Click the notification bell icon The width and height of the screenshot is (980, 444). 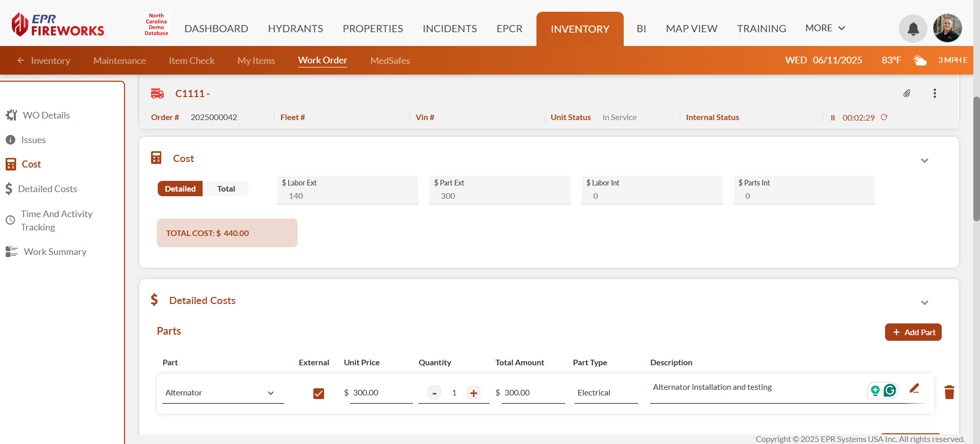pyautogui.click(x=913, y=29)
